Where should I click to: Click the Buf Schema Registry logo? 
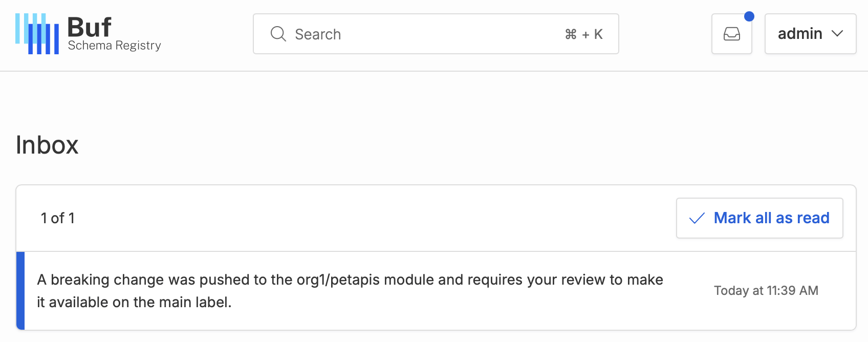(88, 34)
